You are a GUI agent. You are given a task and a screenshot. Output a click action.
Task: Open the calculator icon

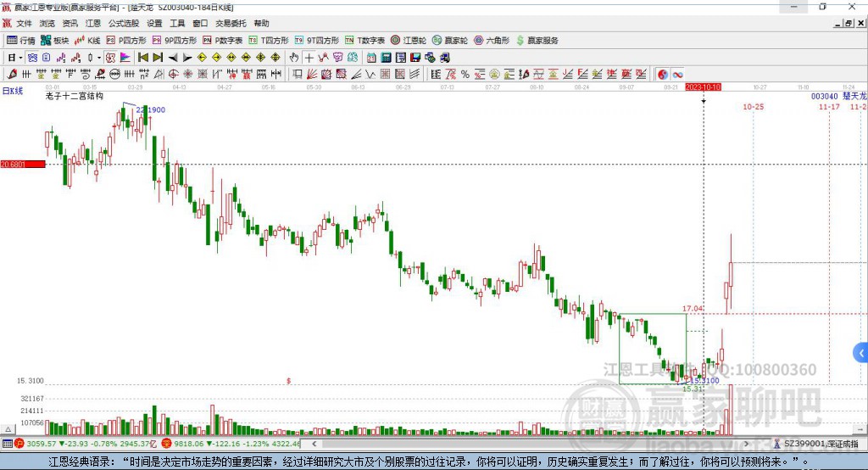(x=387, y=58)
